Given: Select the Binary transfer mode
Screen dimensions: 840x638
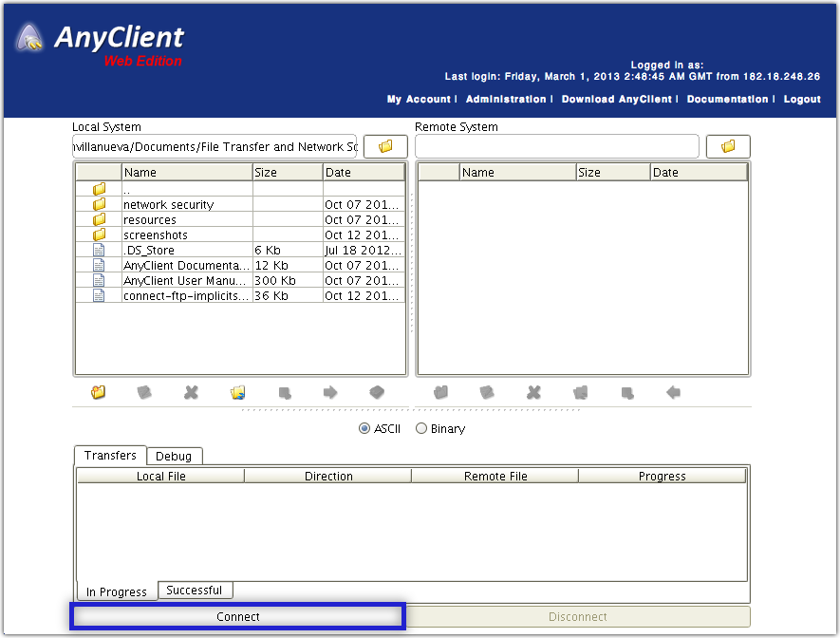Looking at the screenshot, I should [x=420, y=428].
